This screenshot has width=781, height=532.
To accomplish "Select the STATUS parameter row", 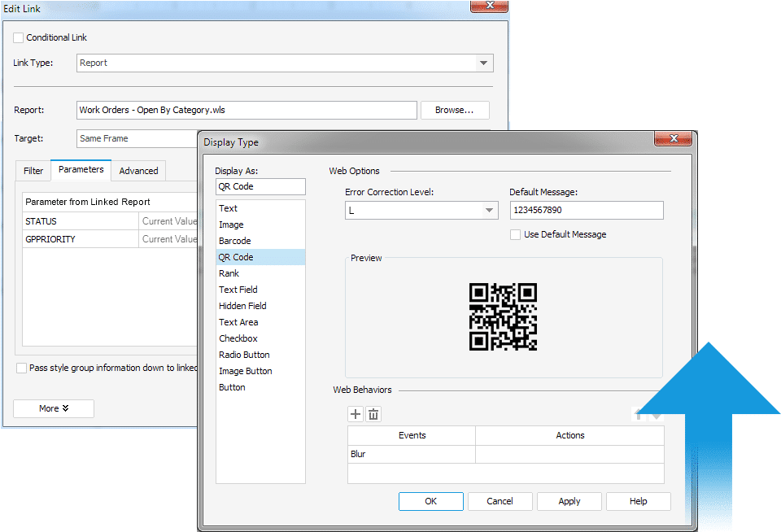I will pos(110,221).
